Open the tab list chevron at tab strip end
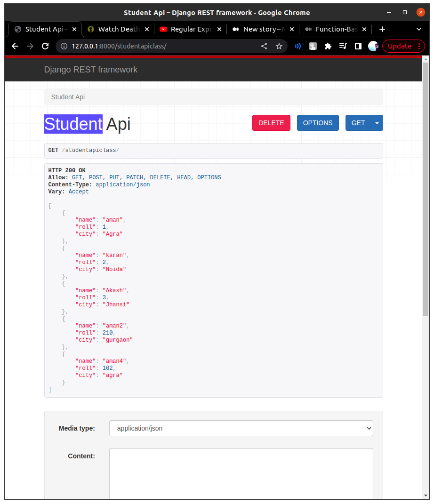Viewport: 434px width, 504px height. pyautogui.click(x=419, y=29)
